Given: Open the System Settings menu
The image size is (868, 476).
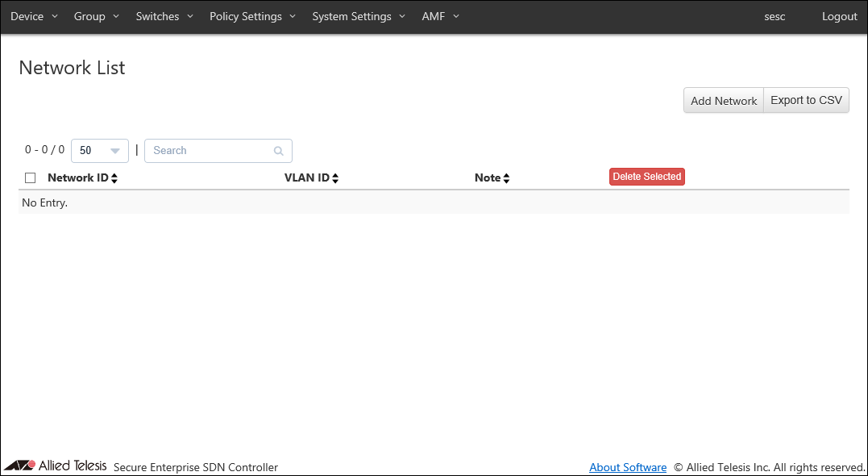Looking at the screenshot, I should pos(358,17).
